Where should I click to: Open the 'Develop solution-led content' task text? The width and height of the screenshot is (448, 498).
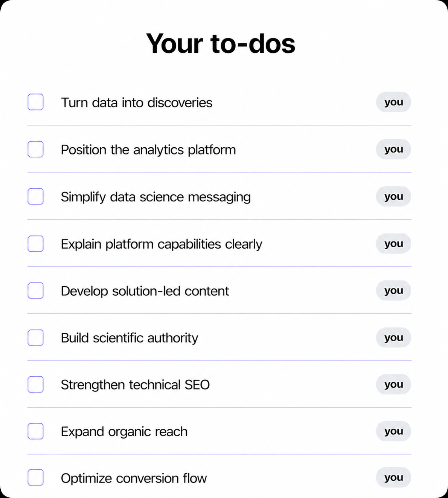point(145,291)
